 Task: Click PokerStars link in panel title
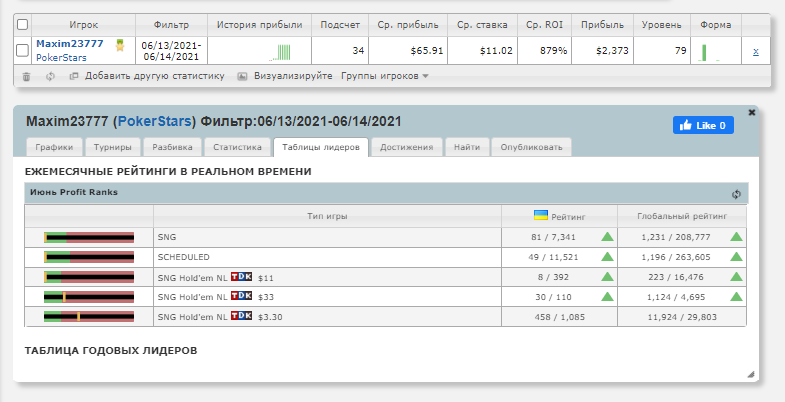[155, 121]
